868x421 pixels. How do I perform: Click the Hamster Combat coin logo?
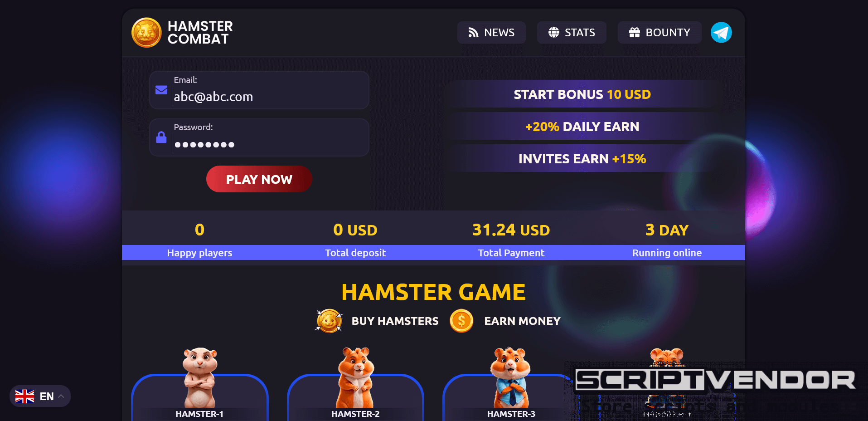pos(146,33)
